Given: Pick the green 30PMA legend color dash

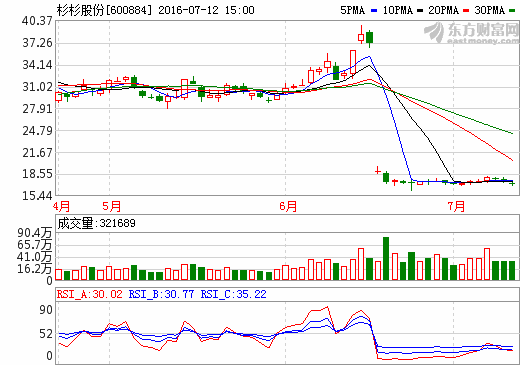Looking at the screenshot, I should click(x=512, y=11).
